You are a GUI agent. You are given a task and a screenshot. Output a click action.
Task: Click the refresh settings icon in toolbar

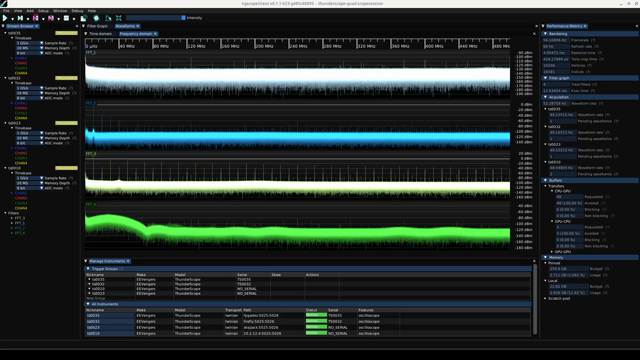[x=84, y=18]
